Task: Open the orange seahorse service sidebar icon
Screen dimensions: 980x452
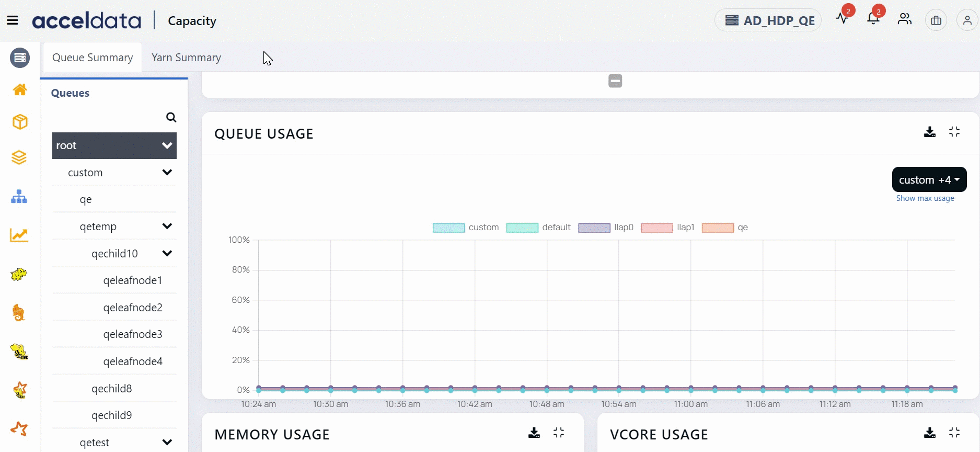Action: tap(19, 313)
